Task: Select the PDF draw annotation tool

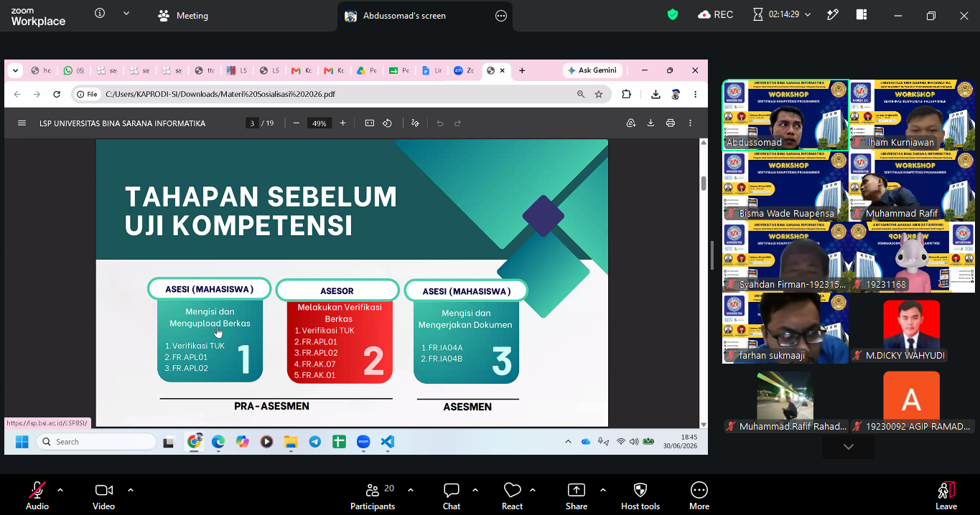Action: [x=415, y=123]
